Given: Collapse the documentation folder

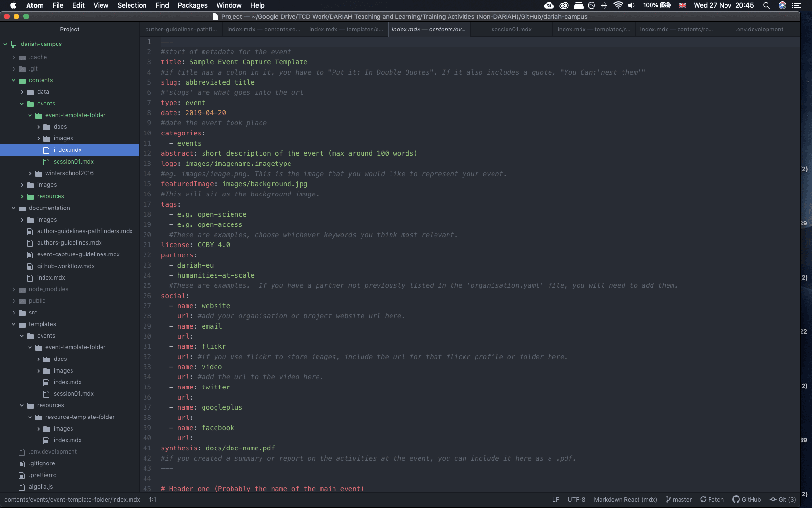Looking at the screenshot, I should click(x=14, y=208).
